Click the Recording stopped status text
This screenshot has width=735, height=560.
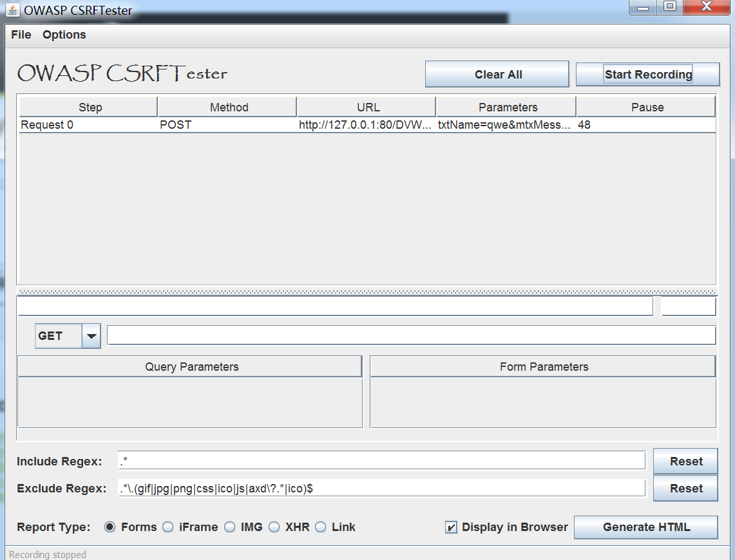47,554
